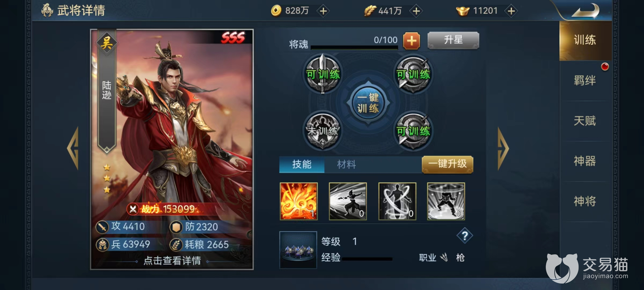Image resolution: width=644 pixels, height=290 pixels.
Task: Add grain with plus button
Action: click(416, 11)
